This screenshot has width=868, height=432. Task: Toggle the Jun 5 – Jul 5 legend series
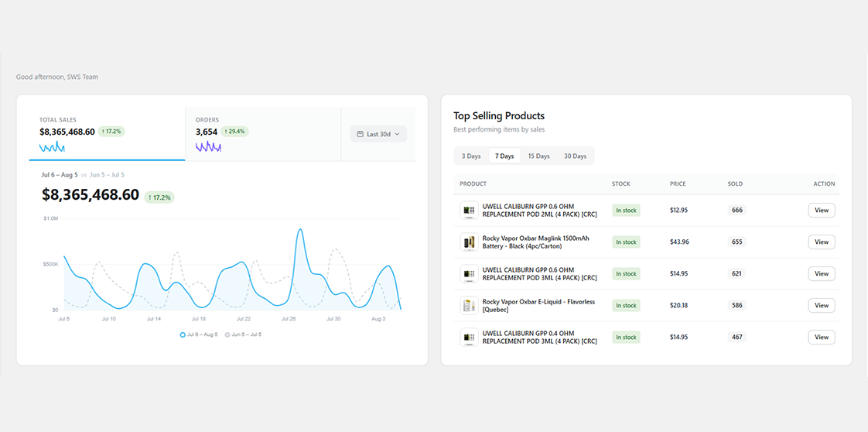pos(244,335)
